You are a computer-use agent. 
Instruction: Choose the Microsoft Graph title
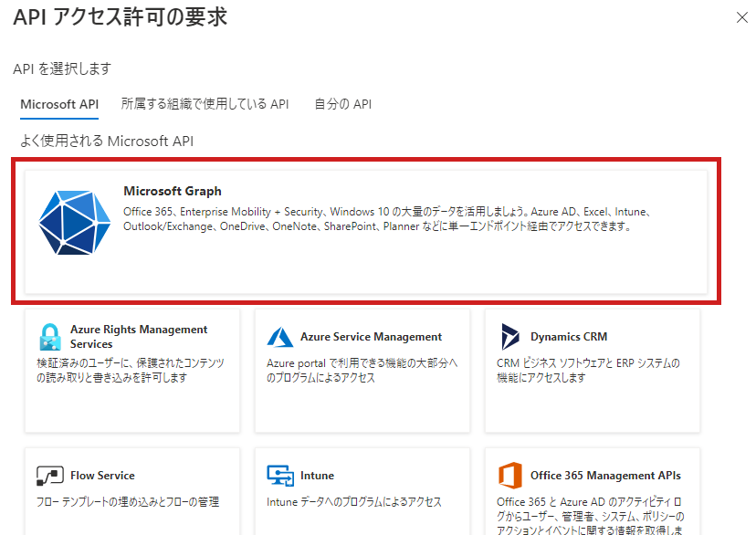[173, 191]
